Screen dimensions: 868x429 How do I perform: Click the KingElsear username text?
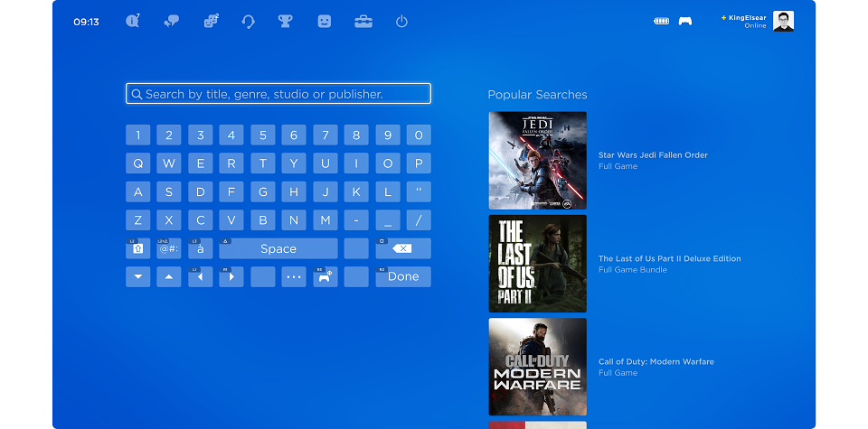748,18
